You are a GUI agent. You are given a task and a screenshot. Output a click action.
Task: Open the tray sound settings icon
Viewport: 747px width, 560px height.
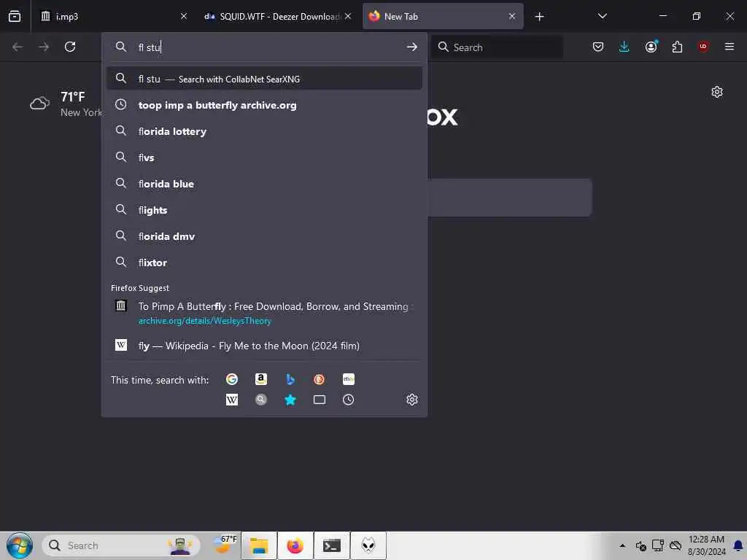coord(640,545)
